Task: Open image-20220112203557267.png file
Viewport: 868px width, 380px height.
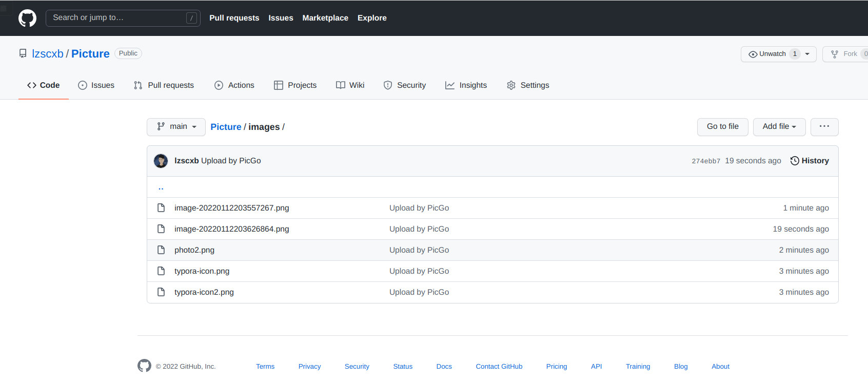Action: [x=231, y=208]
